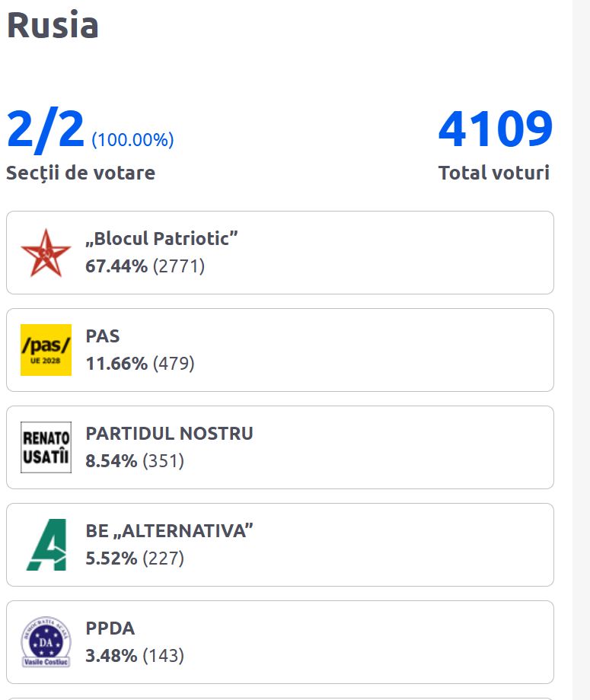The image size is (590, 700).
Task: Click the Renato Usatîi party logo
Action: [x=46, y=447]
